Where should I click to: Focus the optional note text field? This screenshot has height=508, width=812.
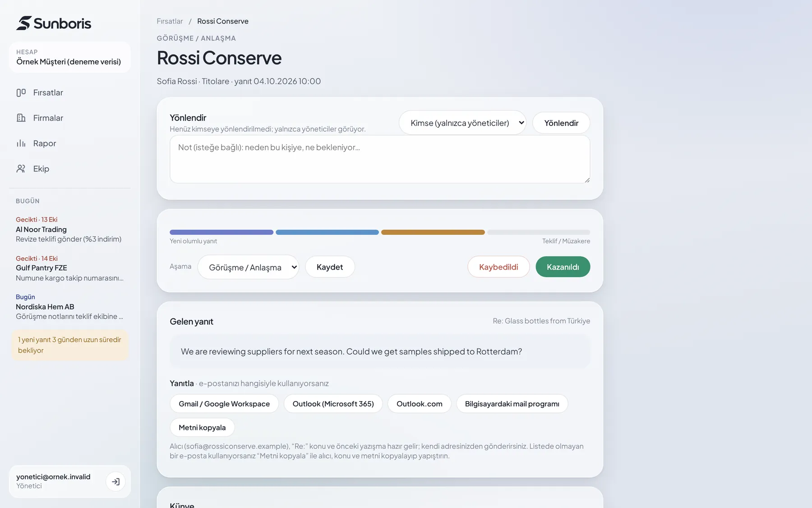(380, 159)
